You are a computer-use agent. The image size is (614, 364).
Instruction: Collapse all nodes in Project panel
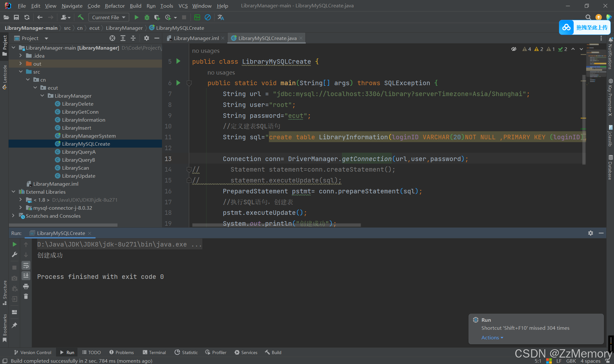(x=133, y=38)
